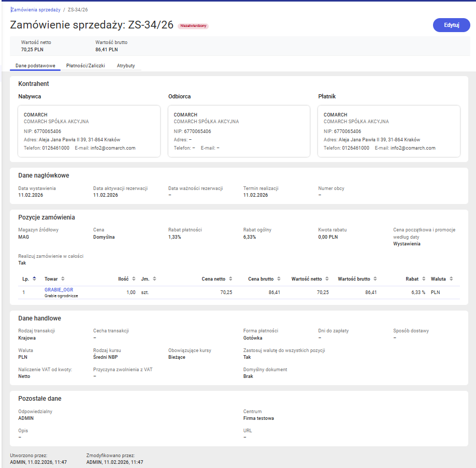This screenshot has height=468, width=476.
Task: Go back via Zamówienia sprzedaży breadcrumb
Action: (35, 9)
